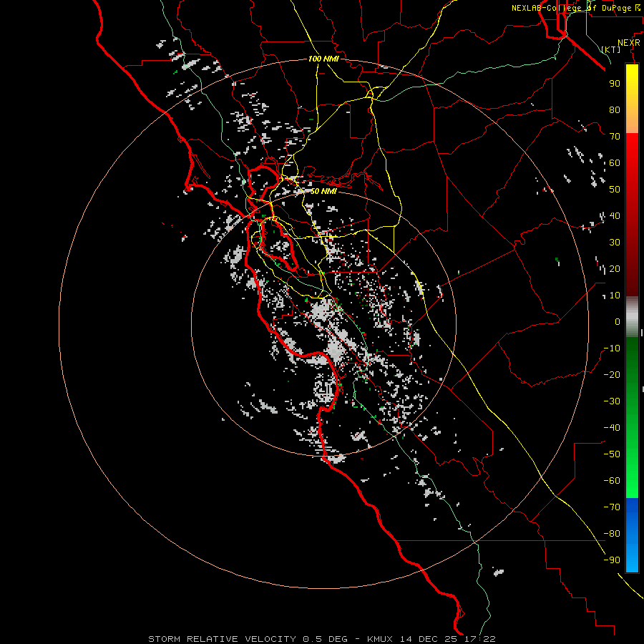The image size is (644, 644).
Task: Click the "30" value on the velocity scale
Action: [615, 243]
